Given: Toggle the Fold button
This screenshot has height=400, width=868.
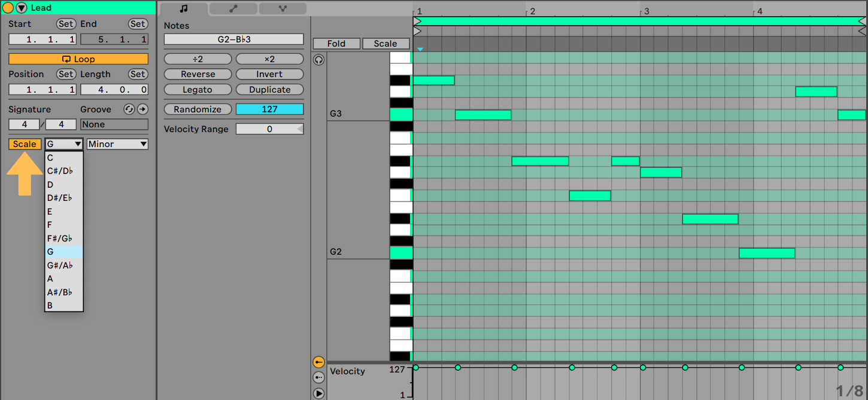Looking at the screenshot, I should (336, 44).
